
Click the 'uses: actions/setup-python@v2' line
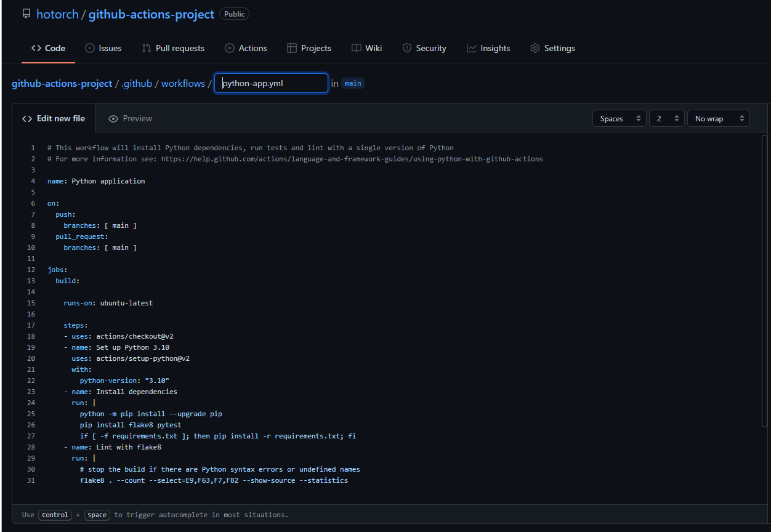tap(131, 358)
